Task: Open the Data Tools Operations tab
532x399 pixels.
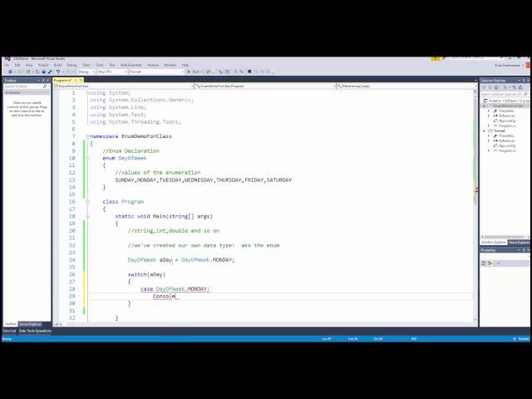Action: pos(35,331)
